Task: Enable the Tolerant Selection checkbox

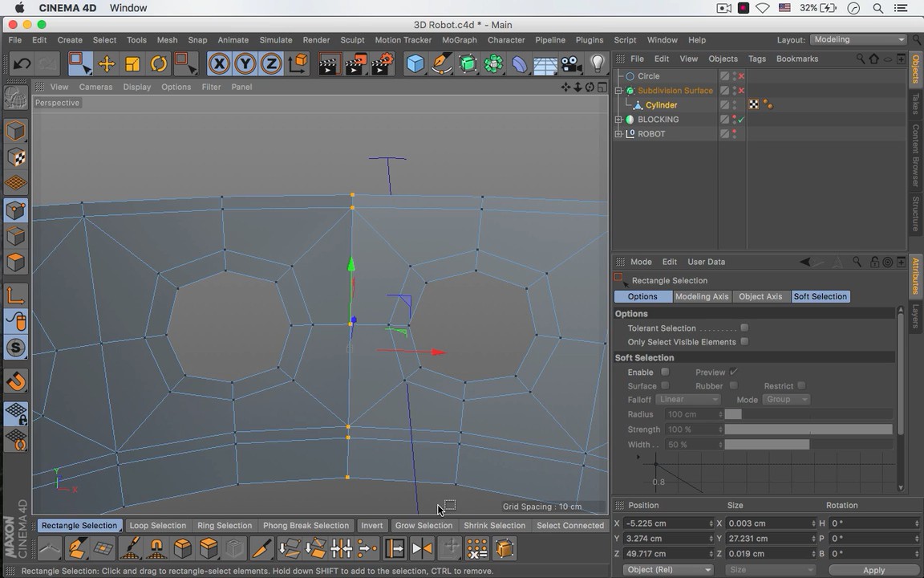Action: coord(744,328)
